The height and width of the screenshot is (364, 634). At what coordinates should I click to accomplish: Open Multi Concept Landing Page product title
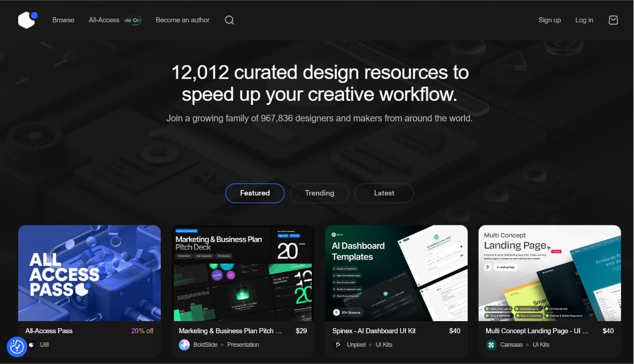[x=537, y=331]
